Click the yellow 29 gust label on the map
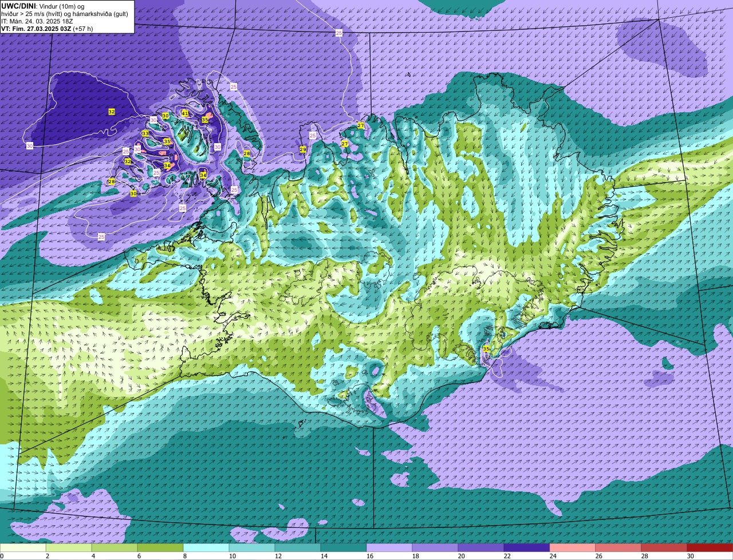733x560 pixels. click(x=303, y=149)
